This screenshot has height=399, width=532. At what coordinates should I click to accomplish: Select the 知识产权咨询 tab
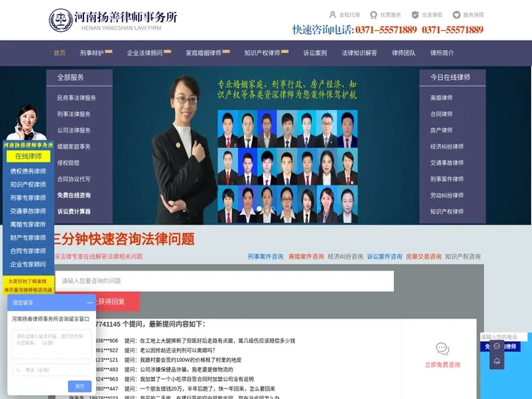463,256
